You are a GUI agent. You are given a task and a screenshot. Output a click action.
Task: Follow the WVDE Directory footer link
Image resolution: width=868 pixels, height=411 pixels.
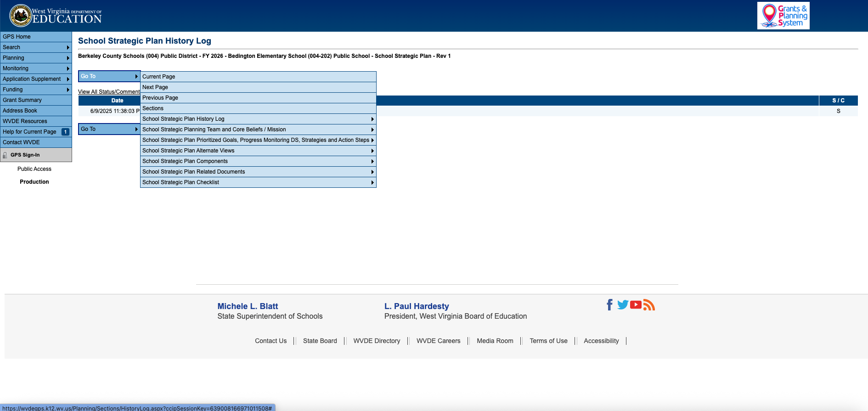(377, 341)
